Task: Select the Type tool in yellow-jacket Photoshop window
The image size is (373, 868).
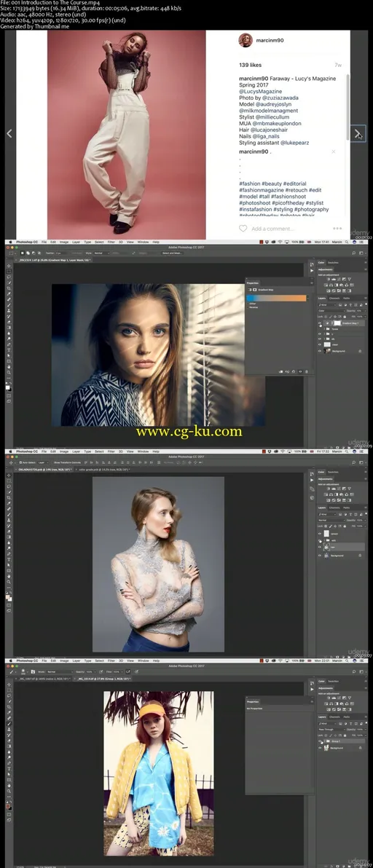Action: [9, 769]
